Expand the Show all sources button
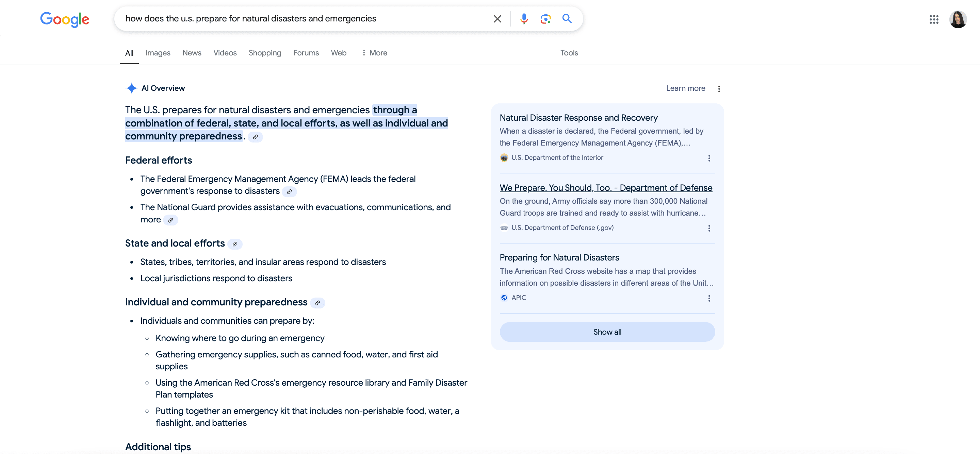This screenshot has height=454, width=980. click(607, 332)
